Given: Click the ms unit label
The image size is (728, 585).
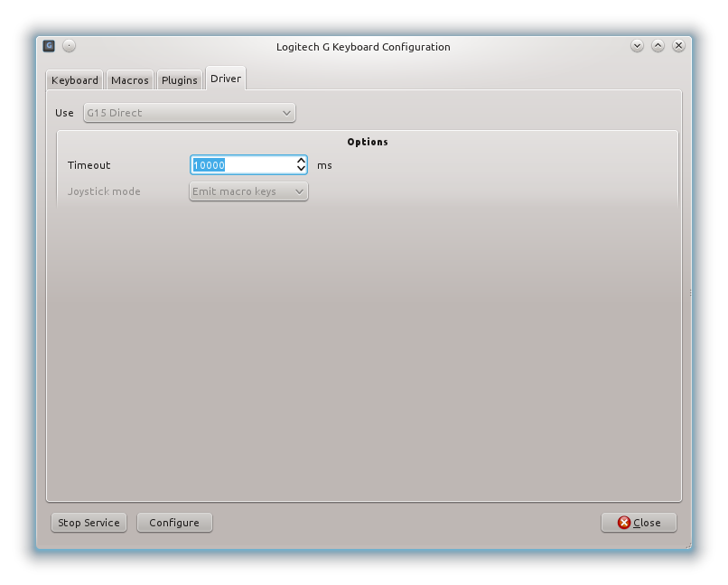Looking at the screenshot, I should pos(324,165).
